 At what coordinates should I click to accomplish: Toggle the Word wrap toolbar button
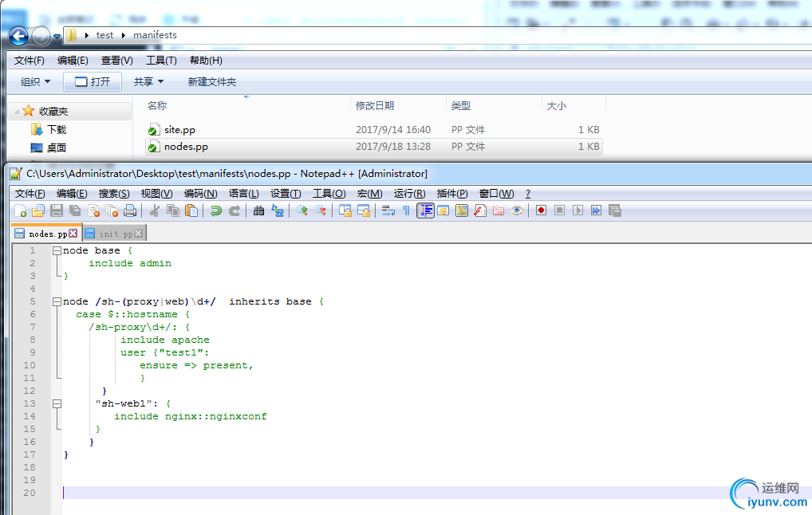point(388,210)
